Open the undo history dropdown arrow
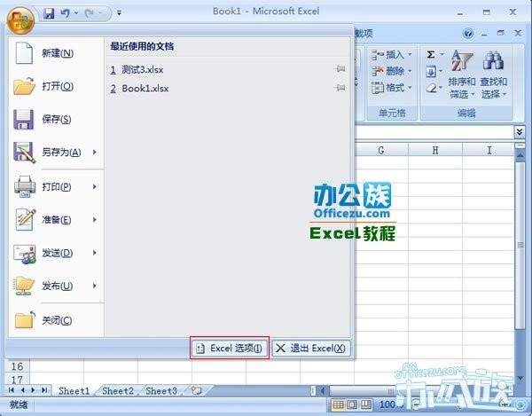This screenshot has width=532, height=416. click(x=76, y=13)
